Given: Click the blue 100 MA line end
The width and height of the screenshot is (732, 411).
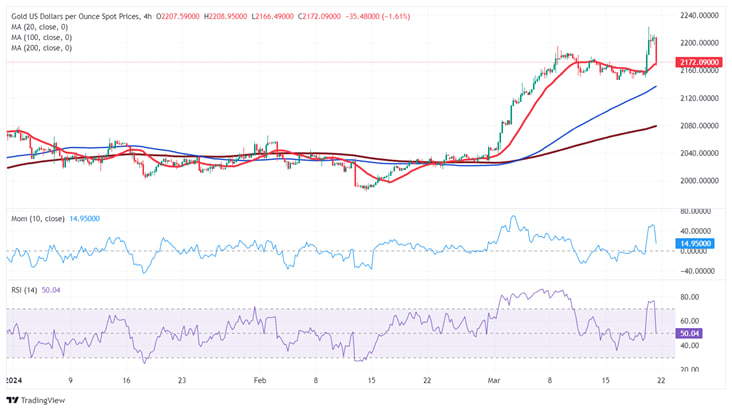Looking at the screenshot, I should 655,86.
